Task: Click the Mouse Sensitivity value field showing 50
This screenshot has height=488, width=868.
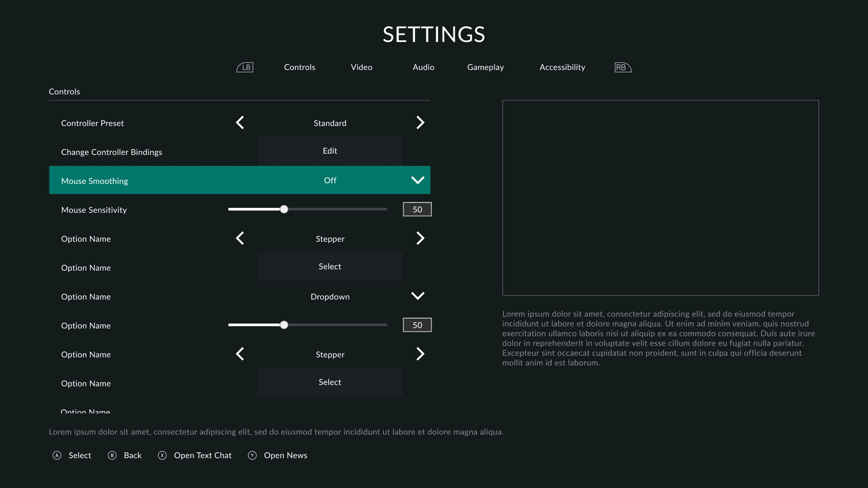Action: point(417,209)
